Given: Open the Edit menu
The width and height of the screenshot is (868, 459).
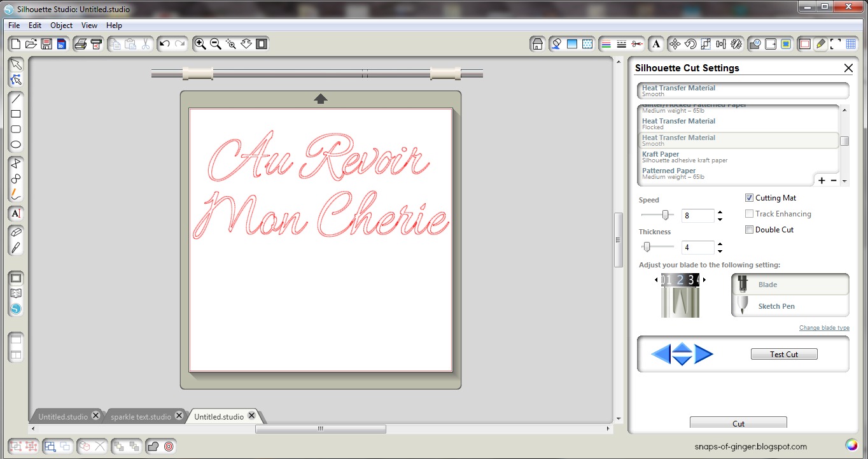Looking at the screenshot, I should coord(35,25).
